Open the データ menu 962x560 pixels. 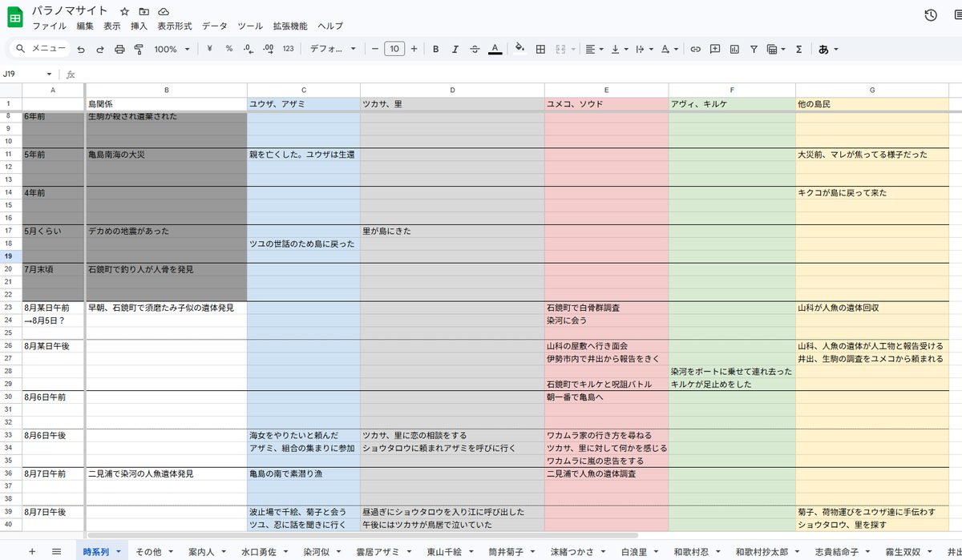[x=215, y=26]
